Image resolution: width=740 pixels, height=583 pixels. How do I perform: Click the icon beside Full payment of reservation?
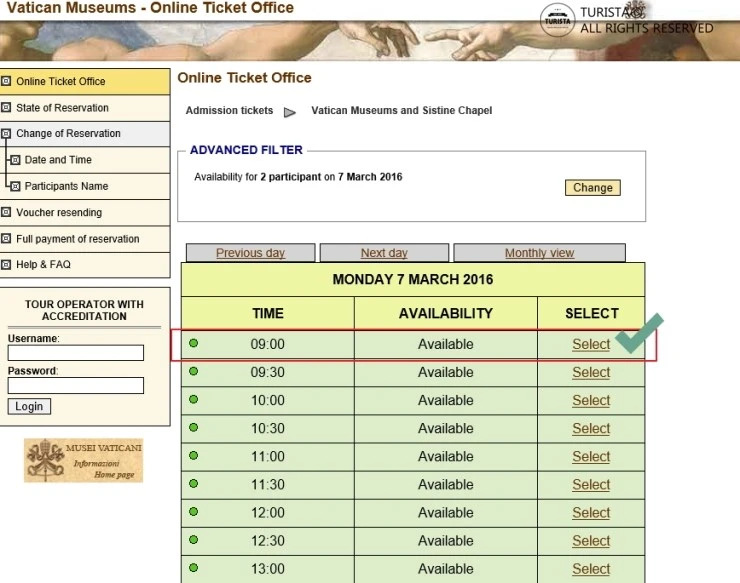coord(6,239)
